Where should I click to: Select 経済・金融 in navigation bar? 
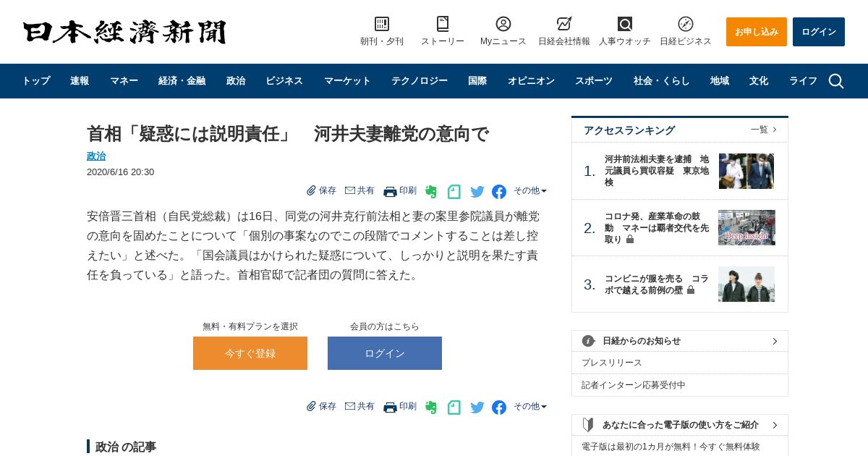(x=182, y=81)
